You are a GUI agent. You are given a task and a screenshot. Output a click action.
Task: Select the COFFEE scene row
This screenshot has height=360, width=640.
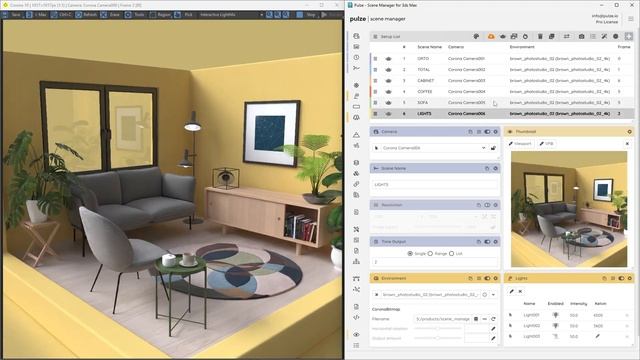click(502, 91)
